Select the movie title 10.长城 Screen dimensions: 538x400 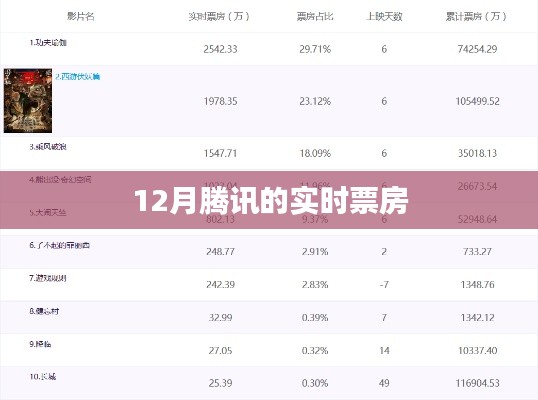tap(43, 377)
